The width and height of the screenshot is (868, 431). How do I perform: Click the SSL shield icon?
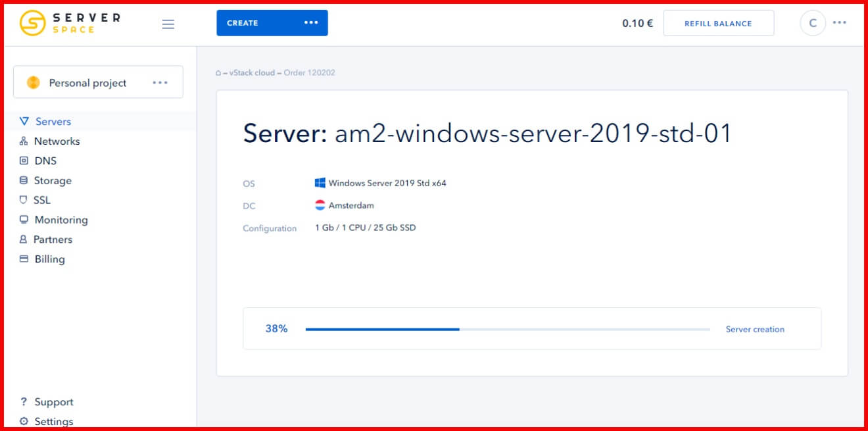24,200
